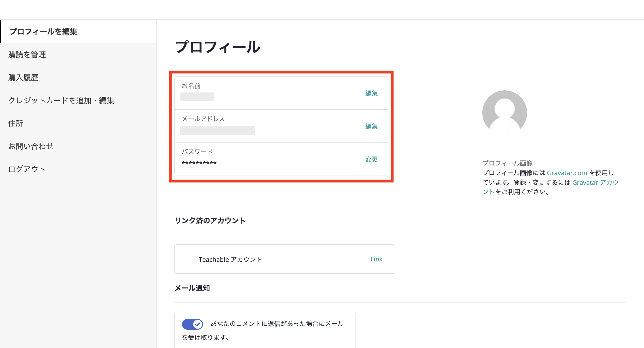644x348 pixels.
Task: Click the masked password asterisks value
Action: (x=199, y=163)
